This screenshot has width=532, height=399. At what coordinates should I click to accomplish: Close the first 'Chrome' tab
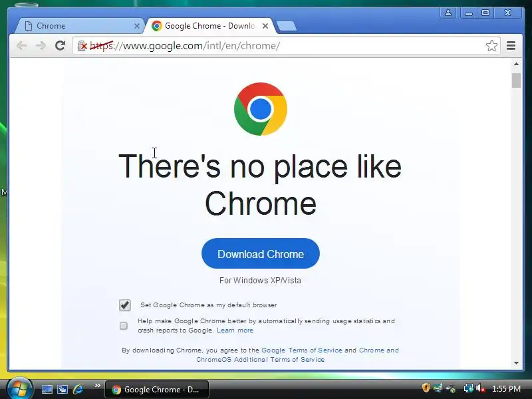point(137,26)
